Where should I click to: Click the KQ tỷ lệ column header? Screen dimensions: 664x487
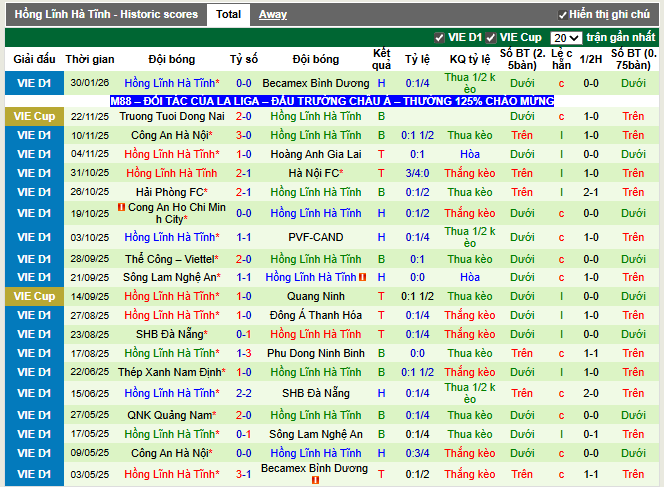click(470, 59)
